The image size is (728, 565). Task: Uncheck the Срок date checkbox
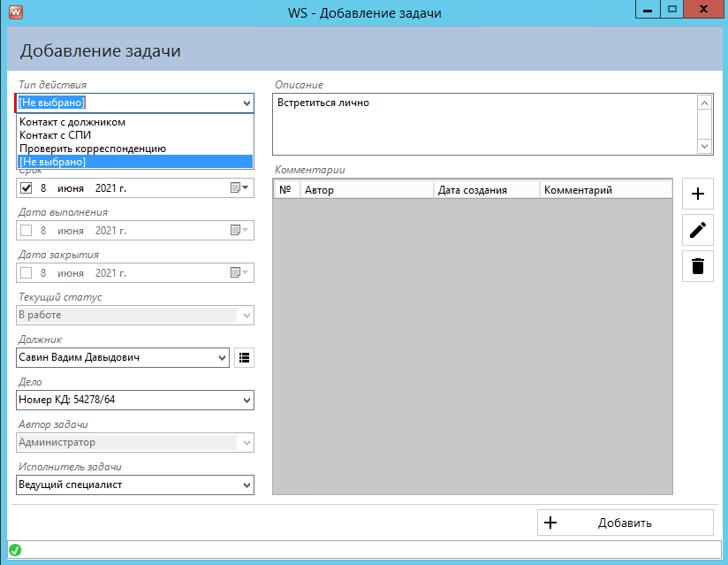26,187
